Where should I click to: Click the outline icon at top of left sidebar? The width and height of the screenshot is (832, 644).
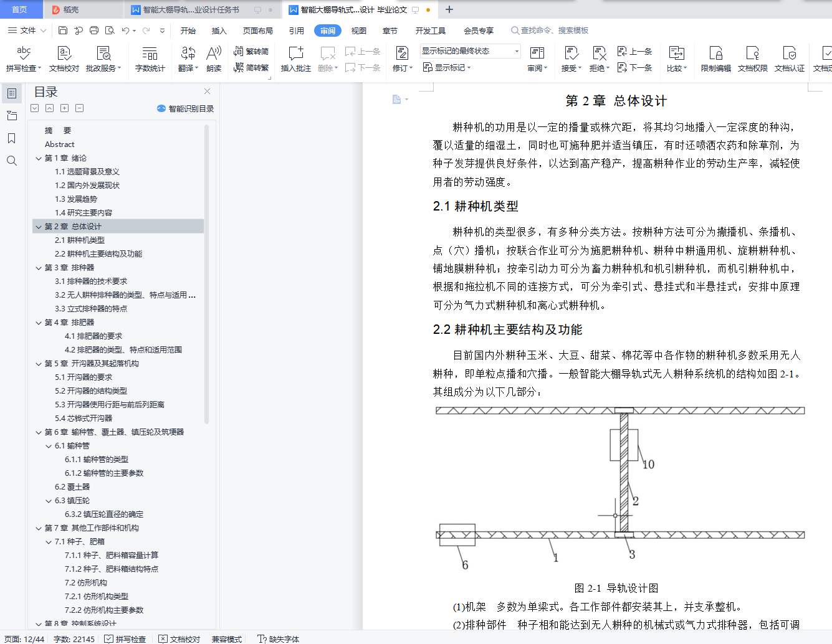[11, 93]
